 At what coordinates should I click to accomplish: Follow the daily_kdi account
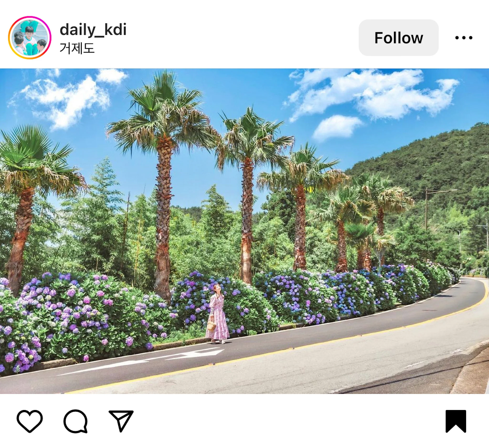(x=399, y=37)
